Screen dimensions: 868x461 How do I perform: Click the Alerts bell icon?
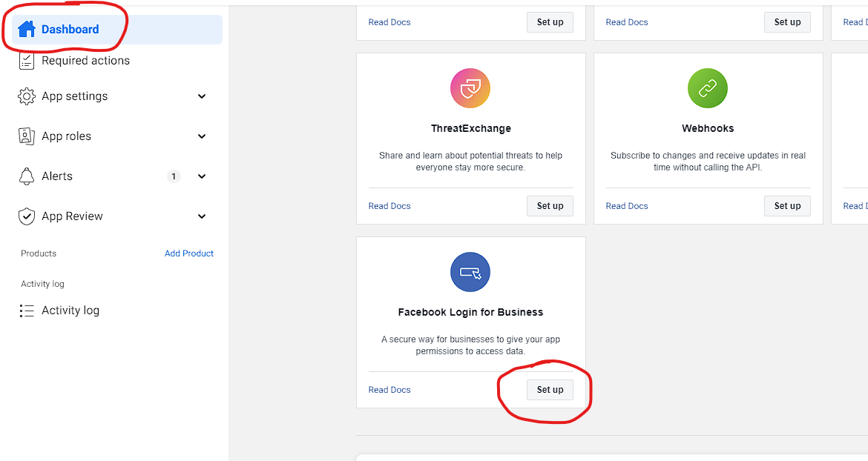click(27, 176)
